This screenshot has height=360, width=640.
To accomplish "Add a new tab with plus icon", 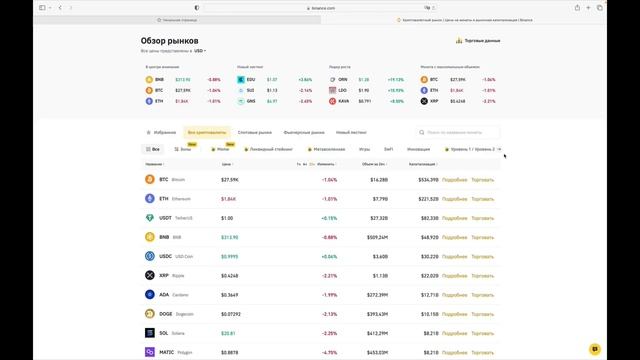I will pos(588,8).
